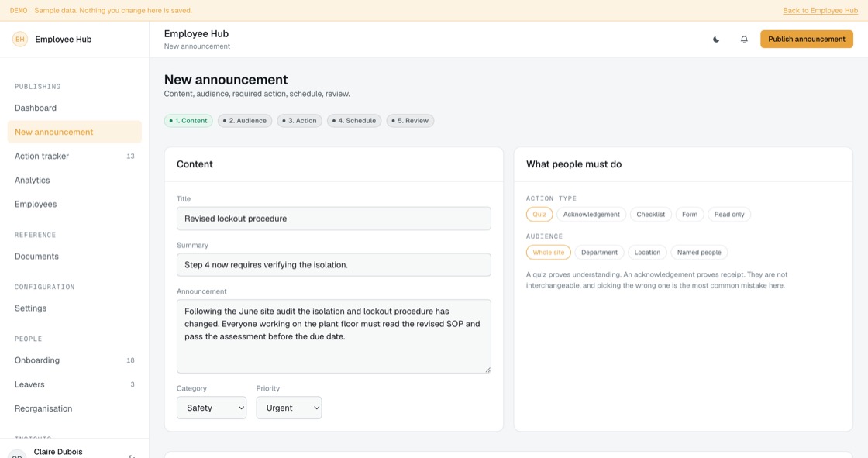Go to step 3. Action
The image size is (868, 458).
tap(299, 121)
